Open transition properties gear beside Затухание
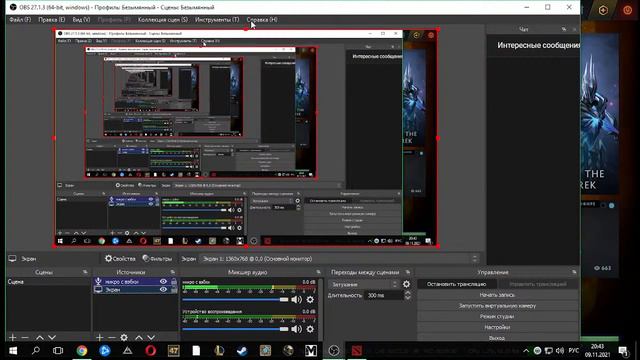Viewport: 640px width, 360px height. [x=407, y=284]
